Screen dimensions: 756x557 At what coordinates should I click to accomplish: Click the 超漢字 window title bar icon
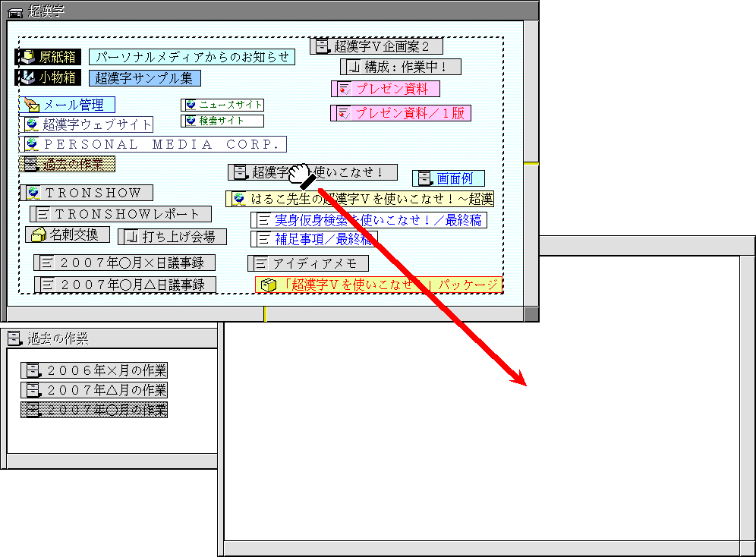pyautogui.click(x=14, y=11)
